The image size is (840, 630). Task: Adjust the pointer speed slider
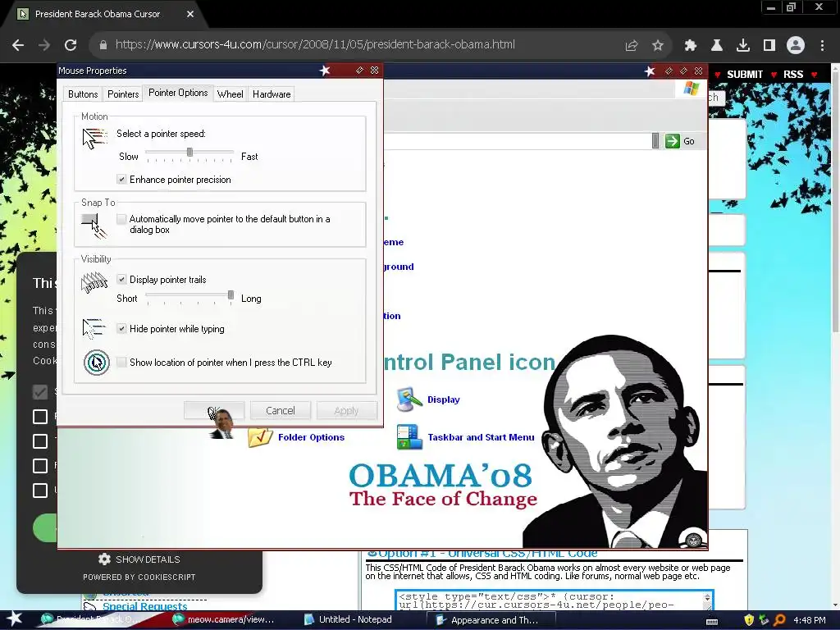(189, 153)
